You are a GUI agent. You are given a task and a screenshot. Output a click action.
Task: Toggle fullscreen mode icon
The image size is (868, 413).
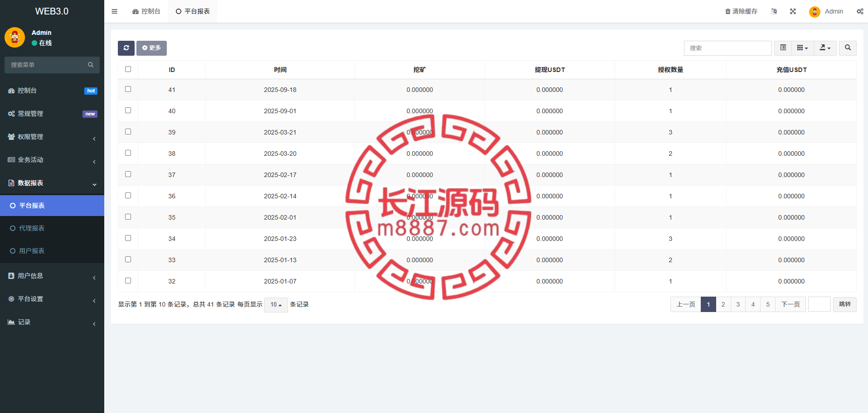(793, 11)
